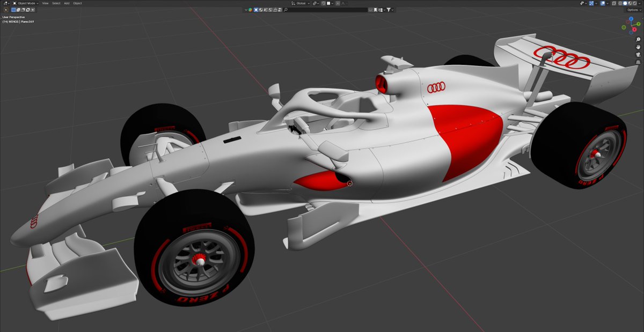Choose the Set New selection mode icon
This screenshot has height=332, width=644.
click(13, 10)
